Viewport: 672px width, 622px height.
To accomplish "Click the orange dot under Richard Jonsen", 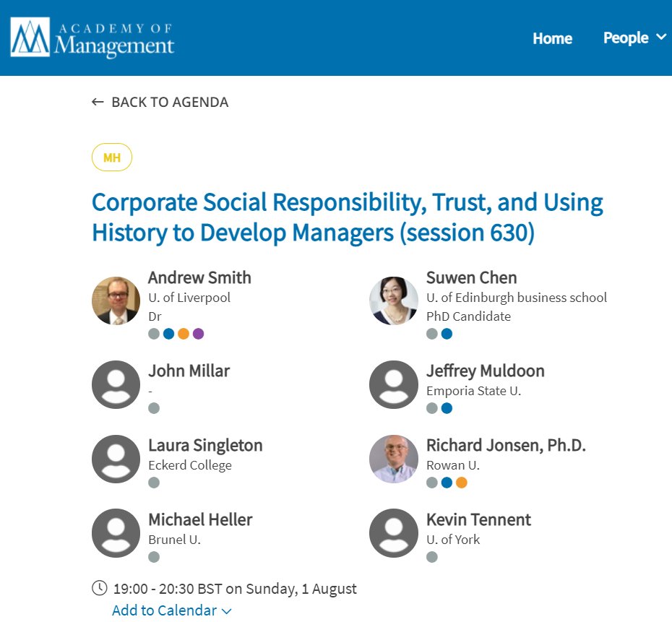I will pos(462,483).
